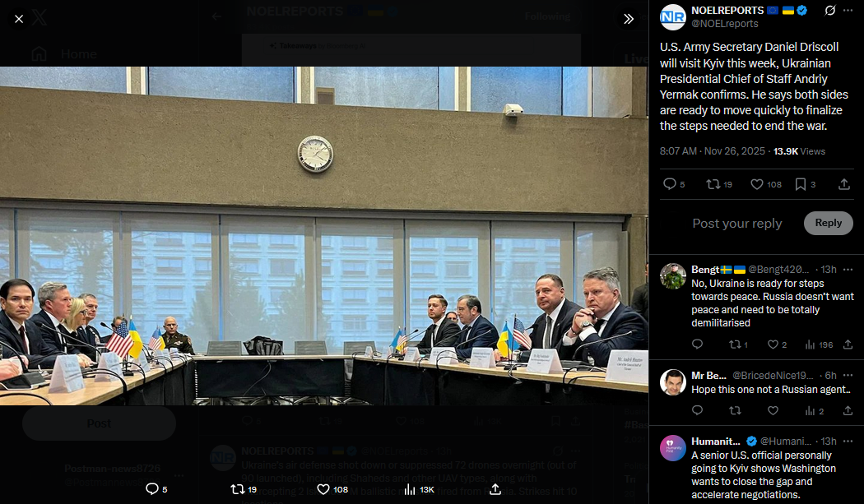Viewport: 864px width, 504px height.
Task: Reply to the 'Hope this one not a Russian agent' comment
Action: pos(697,410)
